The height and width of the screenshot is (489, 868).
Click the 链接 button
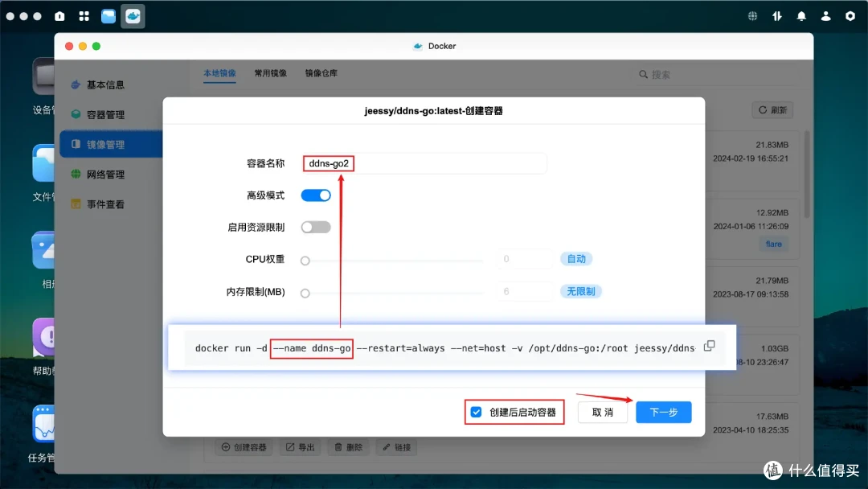pyautogui.click(x=397, y=447)
